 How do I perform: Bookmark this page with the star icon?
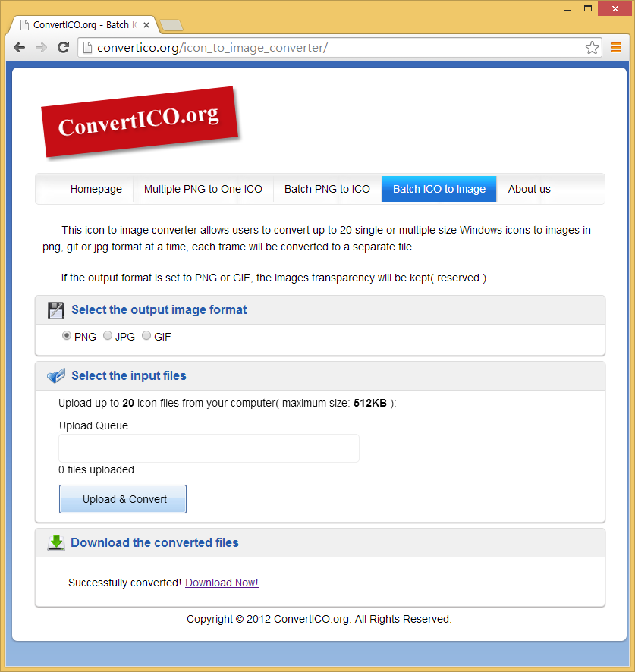[x=592, y=48]
